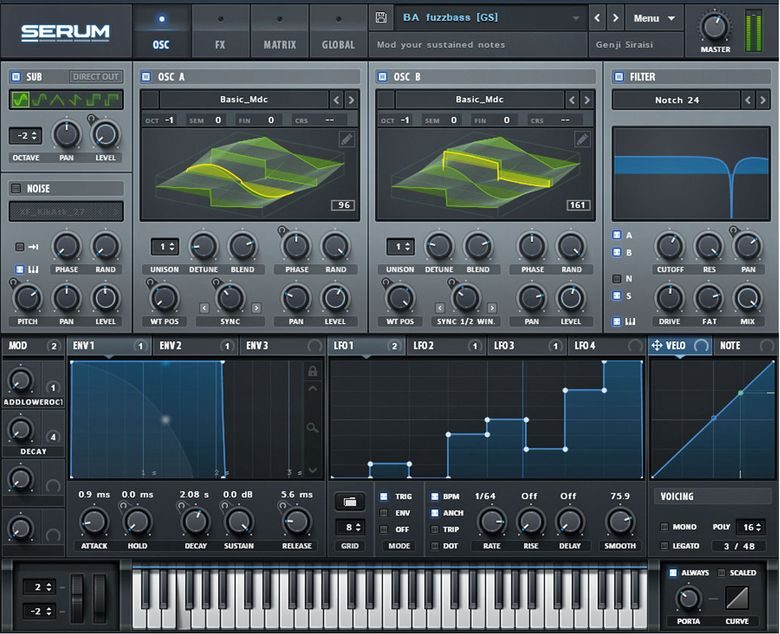The image size is (780, 634).
Task: Open OSC A waveform editor pencil icon
Action: click(347, 139)
